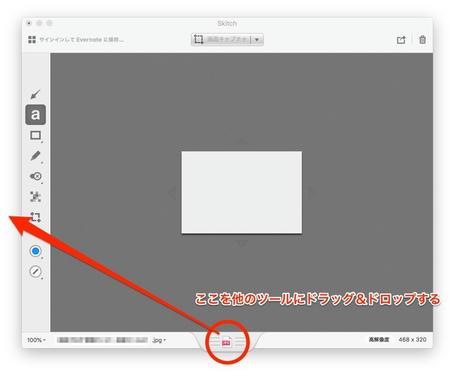
Task: Select the Arrow tool in Skitch
Action: click(x=35, y=94)
